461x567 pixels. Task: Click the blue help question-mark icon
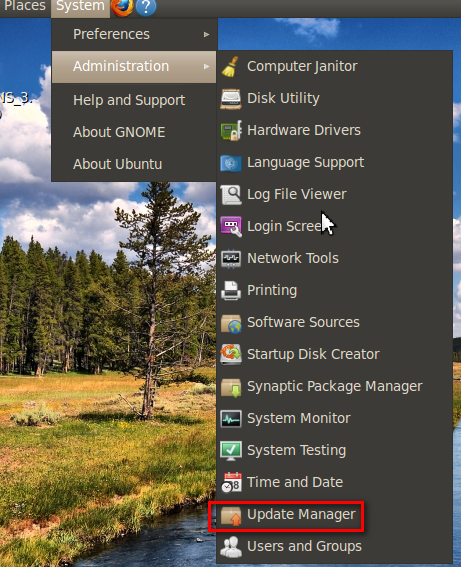pos(146,7)
